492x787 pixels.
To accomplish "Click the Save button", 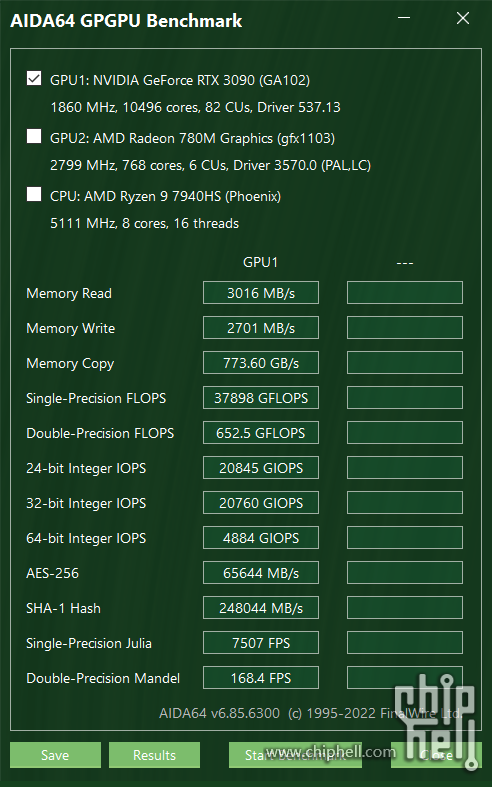I will click(55, 755).
